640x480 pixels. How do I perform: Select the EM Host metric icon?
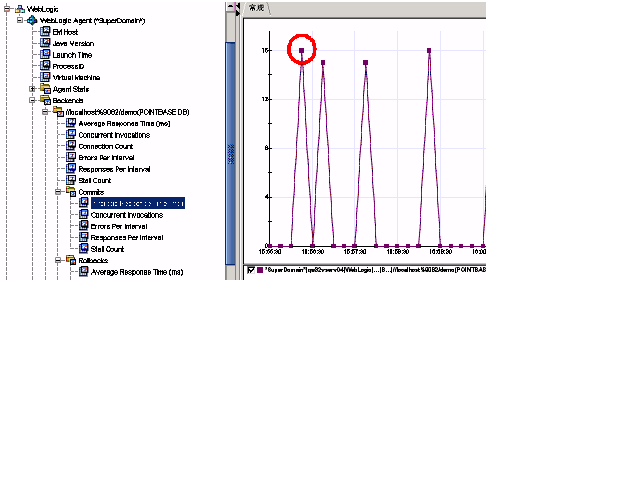(x=45, y=31)
